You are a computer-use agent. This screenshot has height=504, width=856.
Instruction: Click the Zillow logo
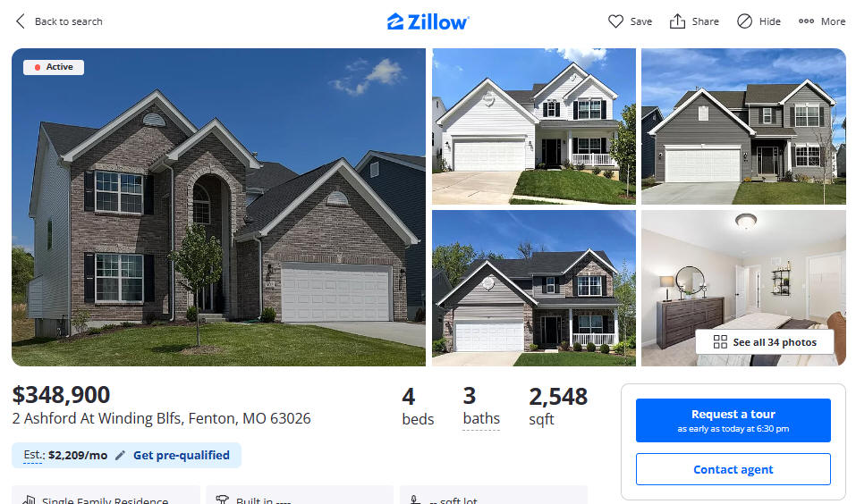pyautogui.click(x=428, y=21)
